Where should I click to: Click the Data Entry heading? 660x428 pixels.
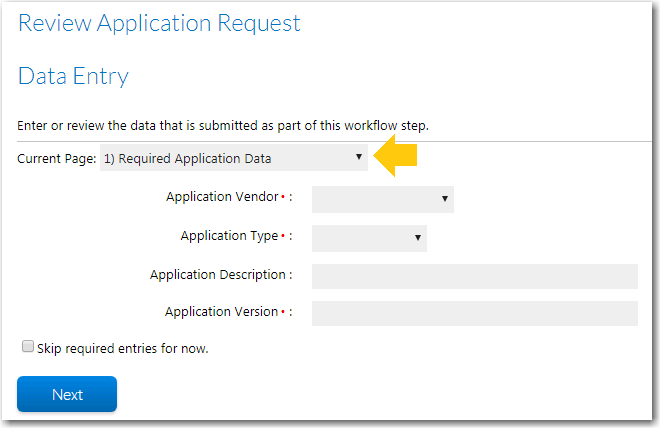pos(73,77)
